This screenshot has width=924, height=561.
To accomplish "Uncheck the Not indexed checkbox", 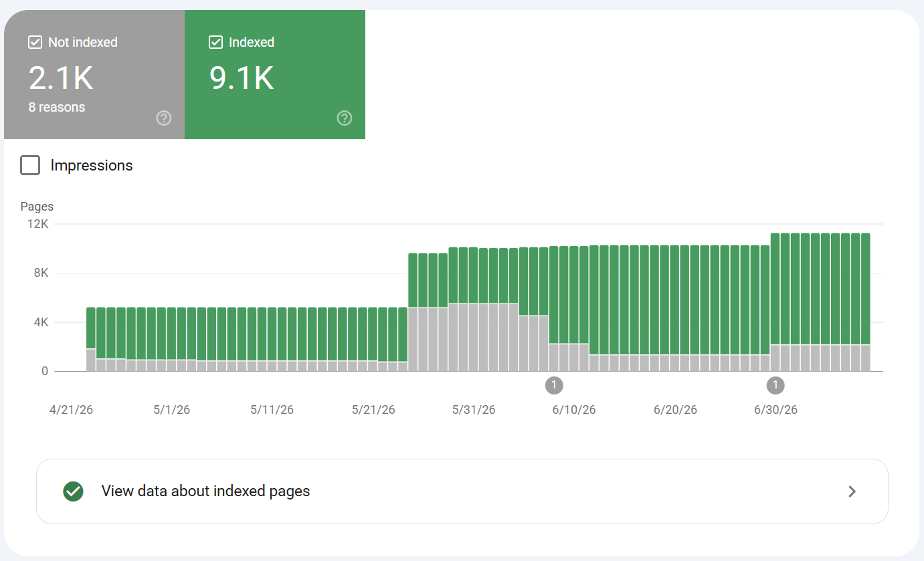I will [x=35, y=42].
